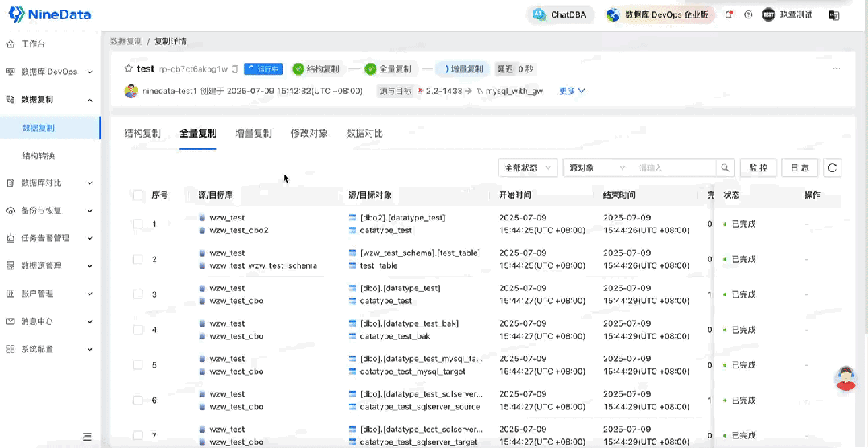Image resolution: width=868 pixels, height=448 pixels.
Task: Click datatype_test_mysql_target object name
Action: pyautogui.click(x=411, y=372)
